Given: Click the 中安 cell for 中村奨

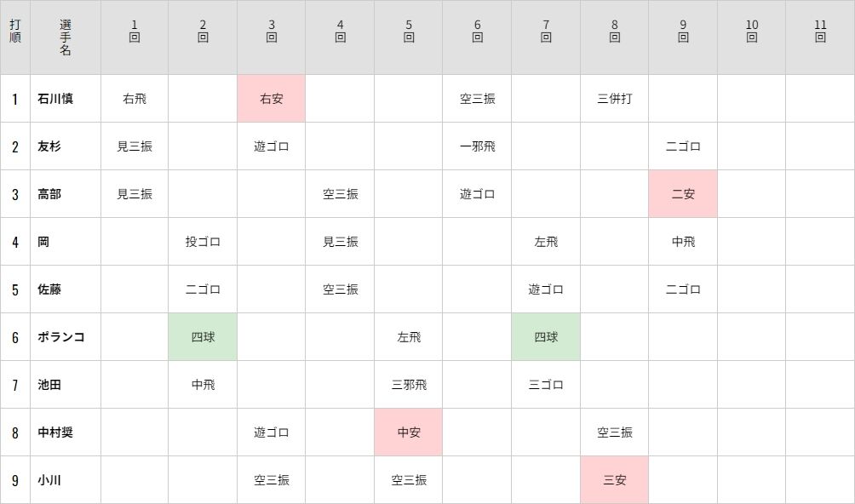Looking at the screenshot, I should pos(409,432).
